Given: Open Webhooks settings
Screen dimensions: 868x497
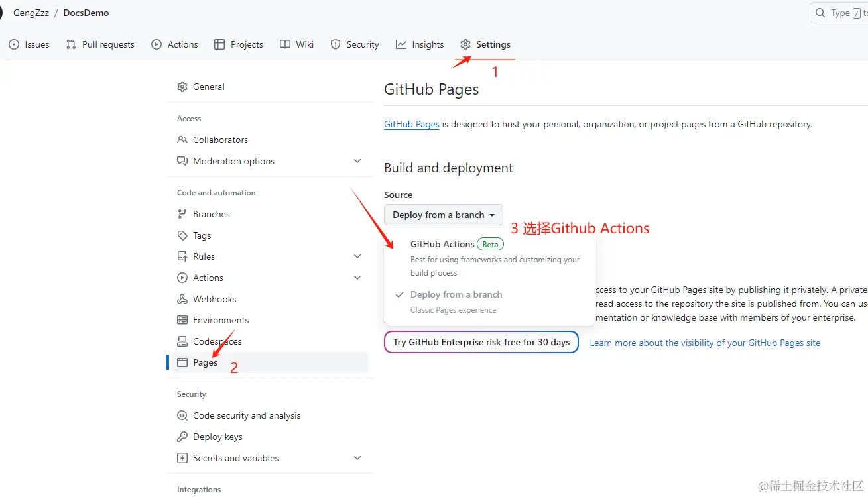Looking at the screenshot, I should 270,299.
